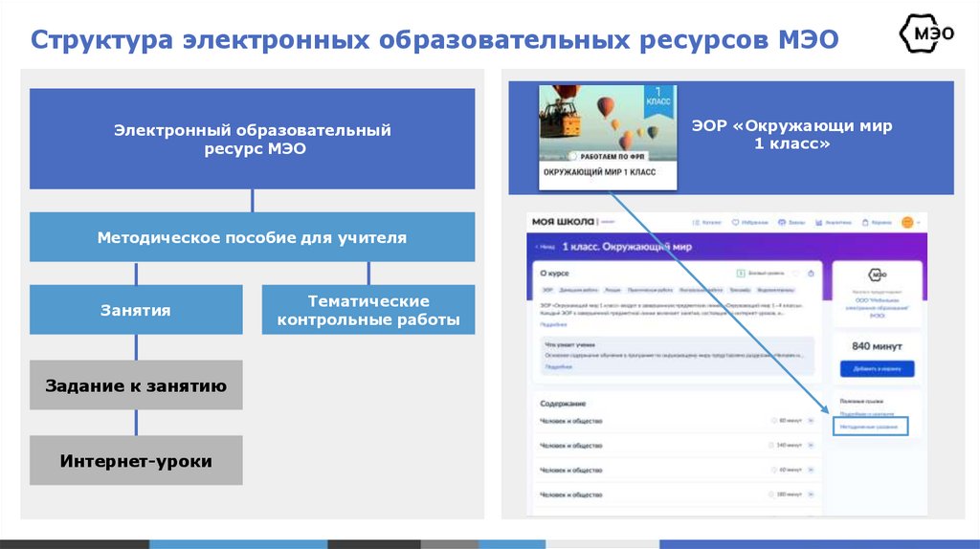Click the МЭО provider logo in side card
Viewport: 980px width, 549px height.
coord(877,274)
